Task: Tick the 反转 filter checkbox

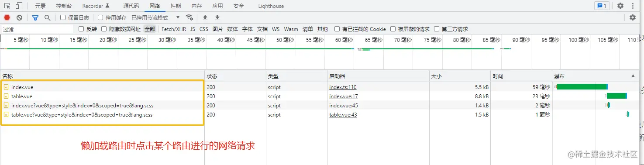Action: [x=81, y=29]
